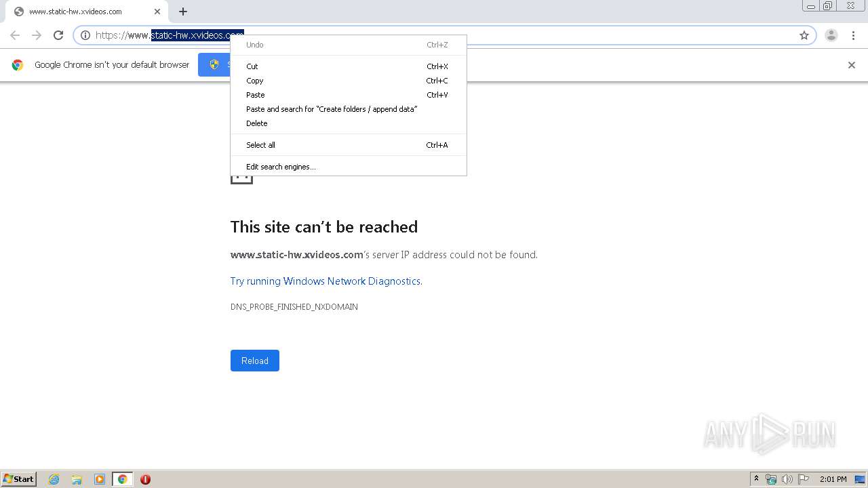Open Try running Windows Network Diagnostics link
This screenshot has width=868, height=488.
pyautogui.click(x=325, y=281)
